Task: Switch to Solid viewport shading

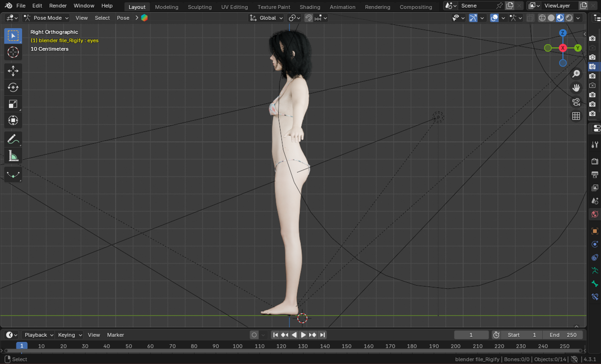Action: pyautogui.click(x=551, y=18)
